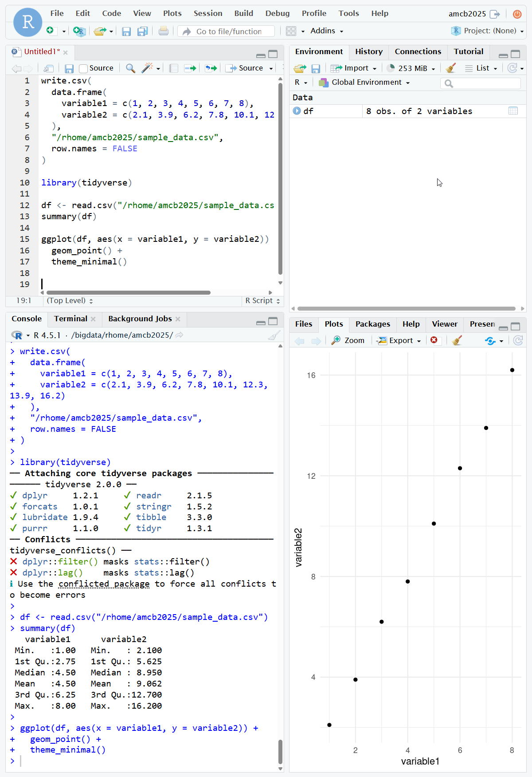532x777 pixels.
Task: Open code tools magic wand
Action: point(147,68)
